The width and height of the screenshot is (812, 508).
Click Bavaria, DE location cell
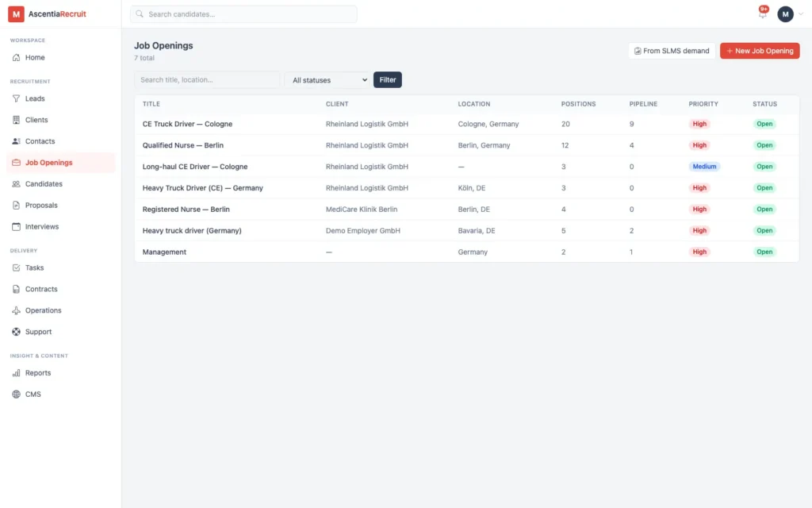477,231
